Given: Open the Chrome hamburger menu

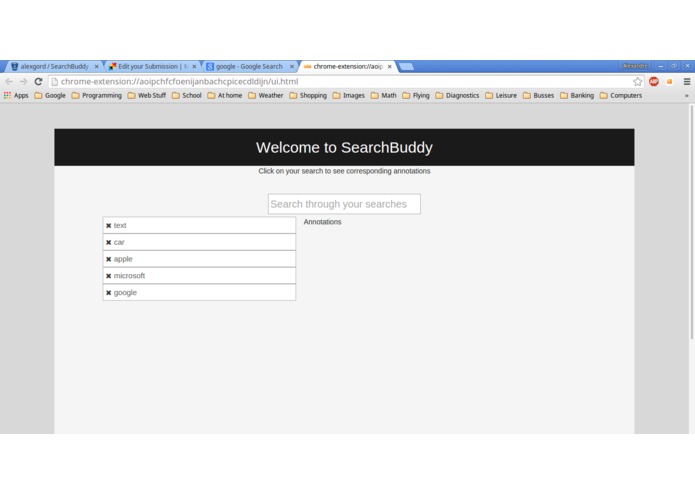Looking at the screenshot, I should tap(687, 82).
